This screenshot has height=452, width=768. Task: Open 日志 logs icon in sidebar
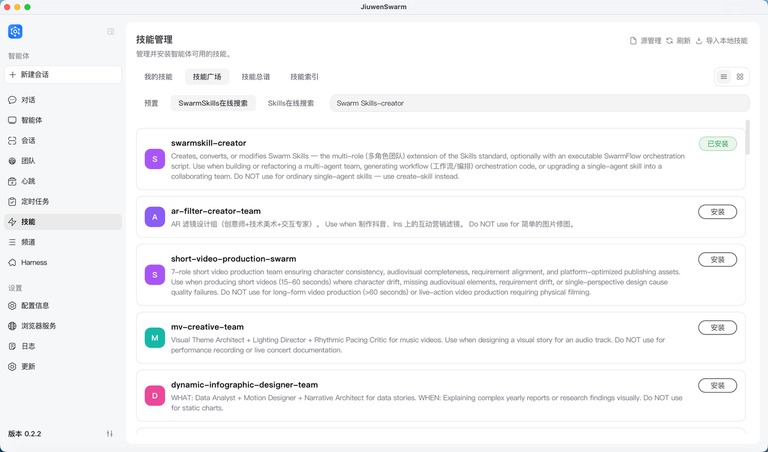(x=12, y=346)
